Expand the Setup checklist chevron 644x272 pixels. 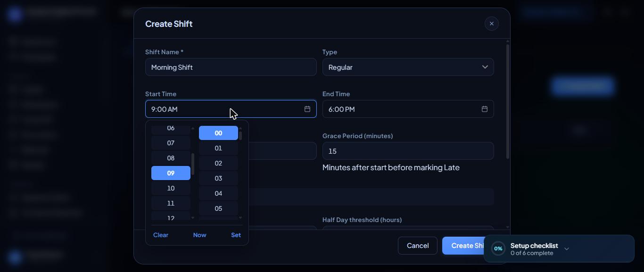pyautogui.click(x=567, y=248)
